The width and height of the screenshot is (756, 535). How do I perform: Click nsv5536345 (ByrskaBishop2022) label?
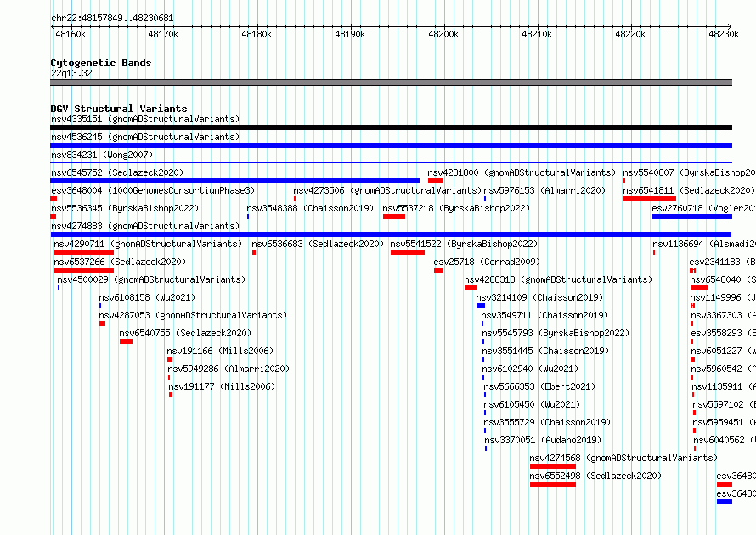(x=125, y=208)
